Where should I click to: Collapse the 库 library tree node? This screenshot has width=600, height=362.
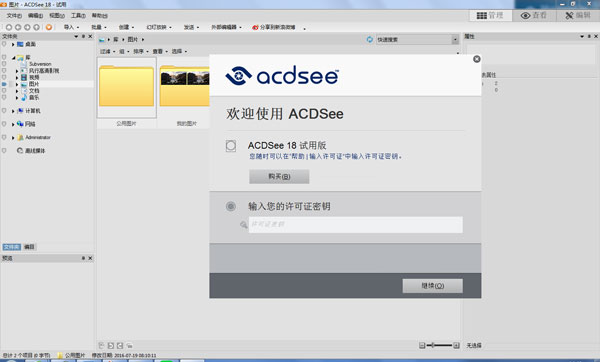[13, 58]
